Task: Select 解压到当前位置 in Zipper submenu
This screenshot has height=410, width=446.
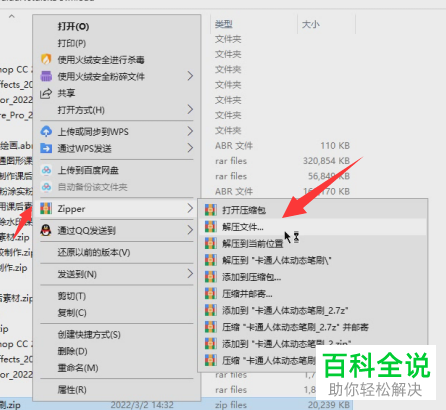Action: coord(313,244)
